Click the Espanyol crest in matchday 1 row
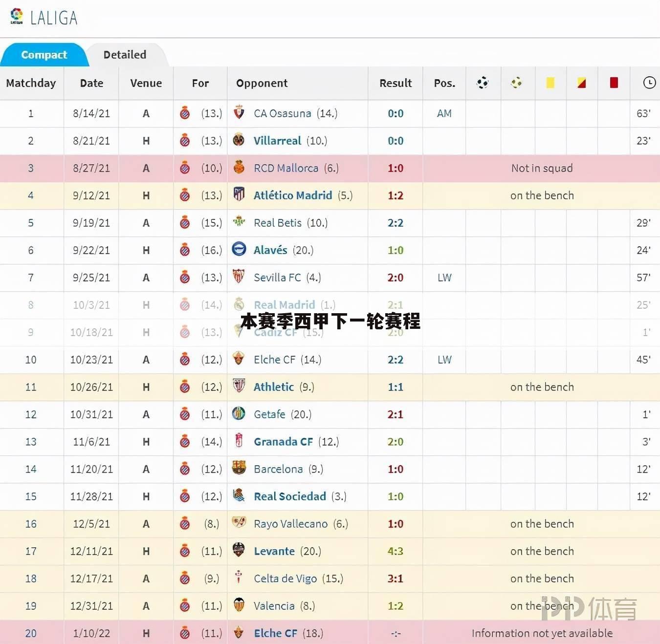660x644 pixels. point(185,113)
